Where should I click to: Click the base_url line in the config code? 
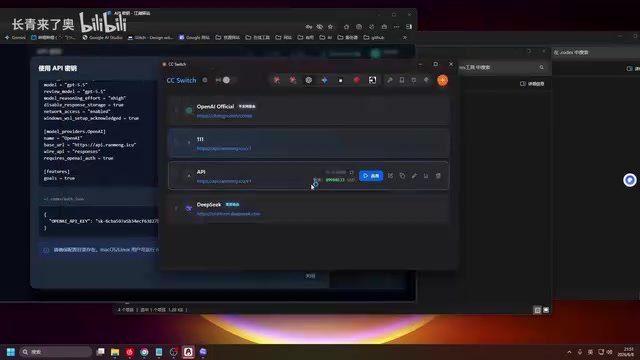[90, 145]
